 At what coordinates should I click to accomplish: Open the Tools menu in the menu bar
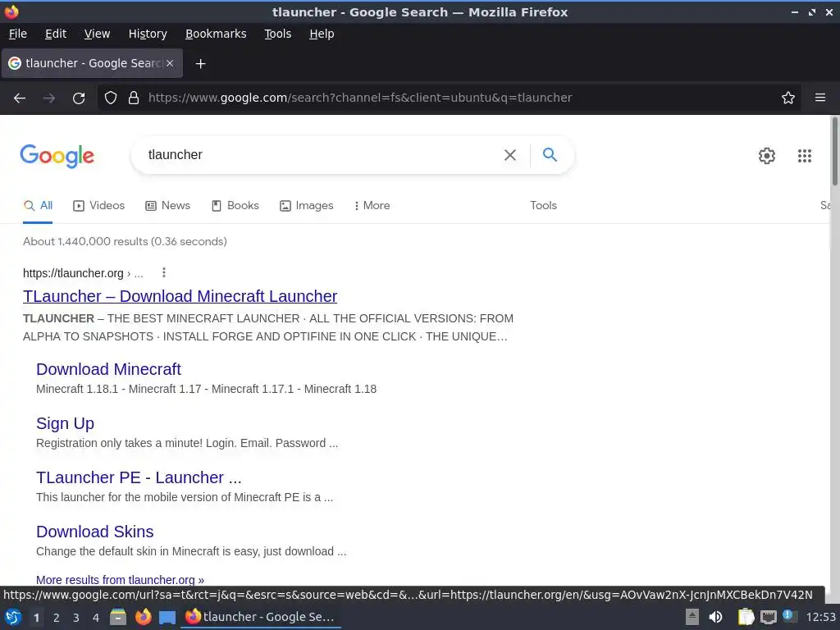[277, 34]
